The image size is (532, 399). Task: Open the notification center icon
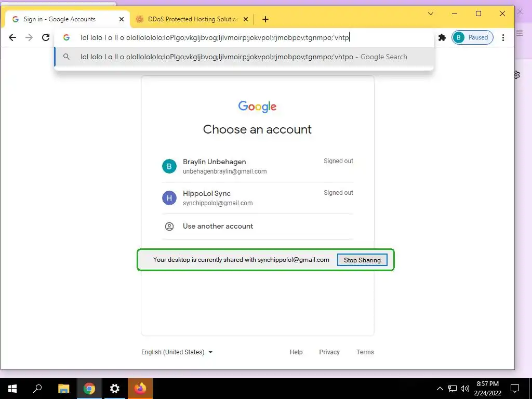coord(515,389)
